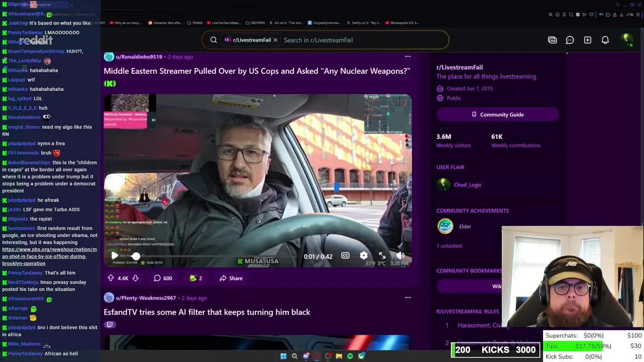Click PennyTardaway username in 'African as hell' message
644x362 pixels.
point(25,353)
